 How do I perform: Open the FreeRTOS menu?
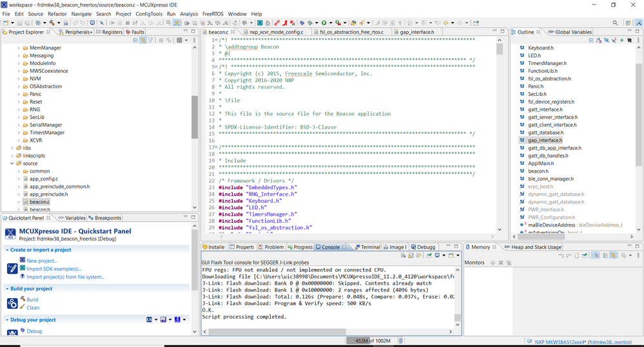coord(213,14)
